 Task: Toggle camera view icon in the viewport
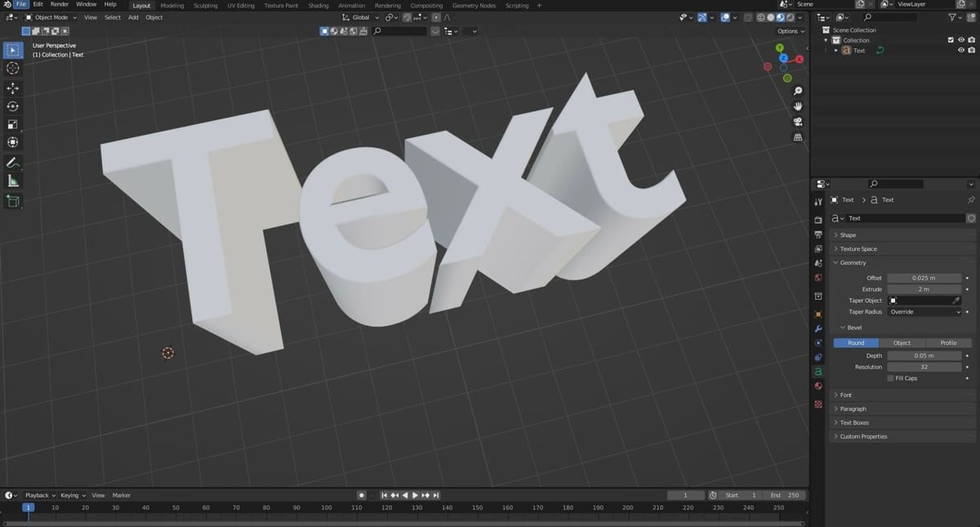[798, 122]
